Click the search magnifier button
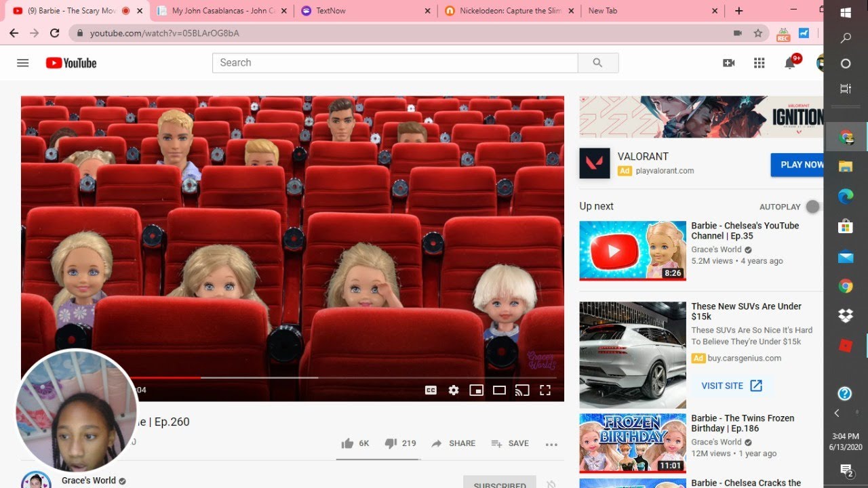The image size is (868, 488). 597,63
